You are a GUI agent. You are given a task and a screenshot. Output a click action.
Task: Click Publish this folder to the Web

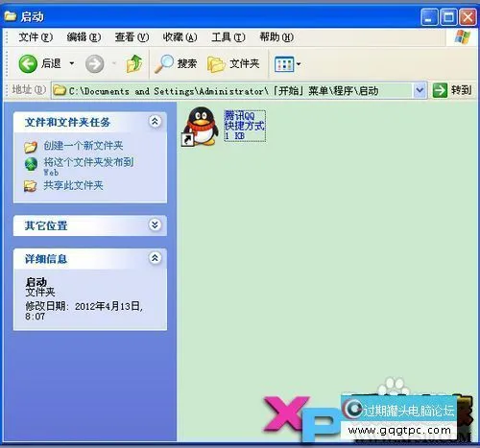click(x=88, y=166)
